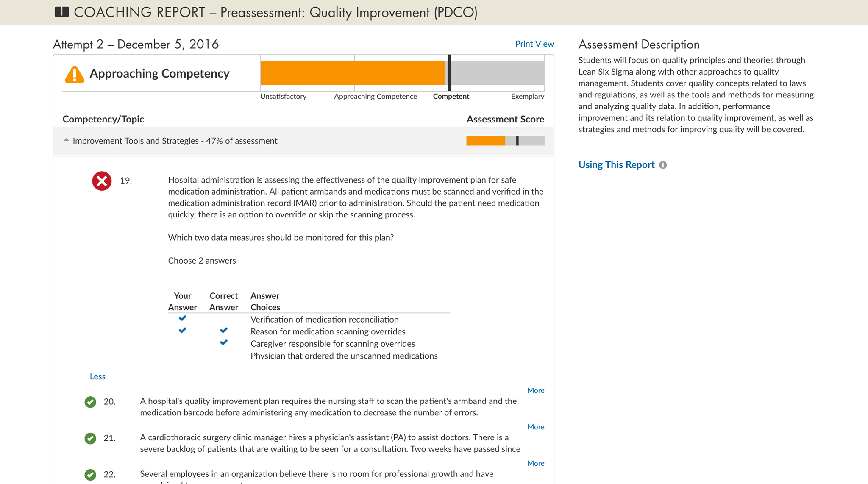Collapse the Improvement Tools and Strategies section

click(66, 140)
